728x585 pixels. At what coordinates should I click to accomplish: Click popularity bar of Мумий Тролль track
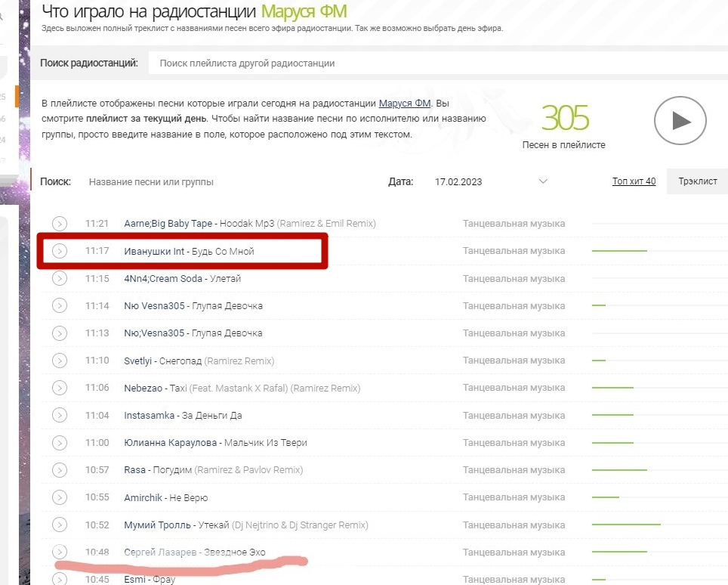[x=626, y=525]
